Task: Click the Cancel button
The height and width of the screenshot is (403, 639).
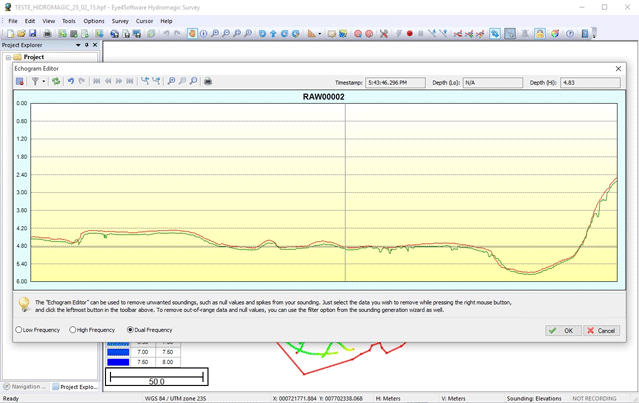Action: tap(602, 330)
